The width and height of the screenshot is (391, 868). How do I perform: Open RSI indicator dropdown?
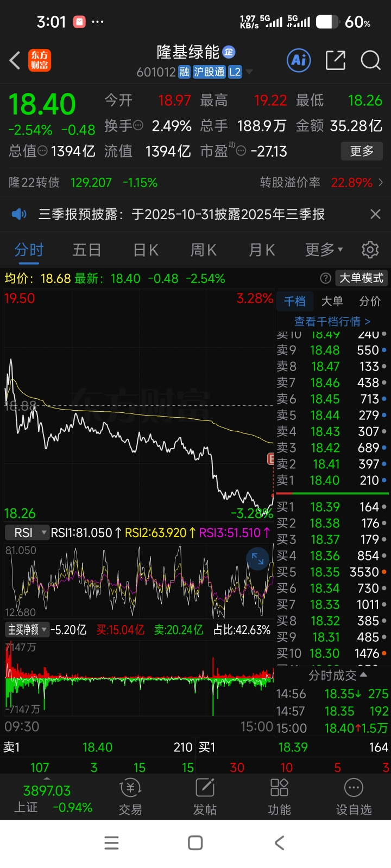[x=27, y=533]
